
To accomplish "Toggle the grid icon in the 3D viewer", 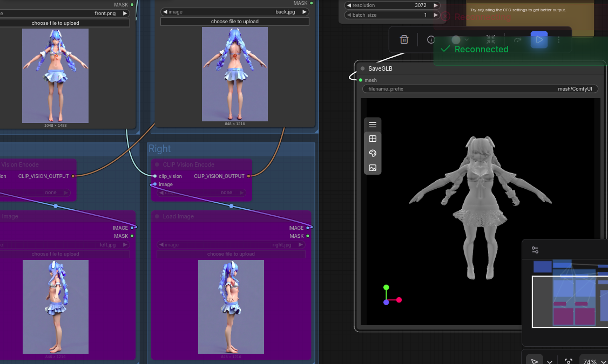I will (373, 139).
